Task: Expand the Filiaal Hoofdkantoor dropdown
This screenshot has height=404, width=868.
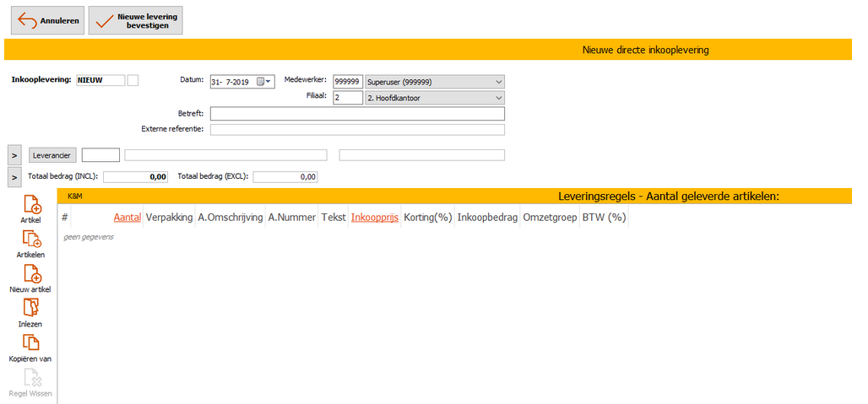Action: 498,98
